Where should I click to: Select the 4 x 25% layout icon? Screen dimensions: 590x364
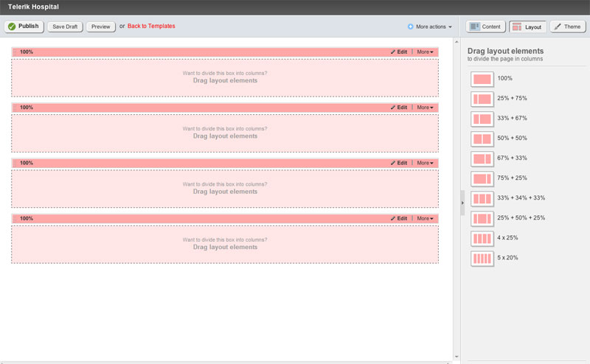click(482, 238)
